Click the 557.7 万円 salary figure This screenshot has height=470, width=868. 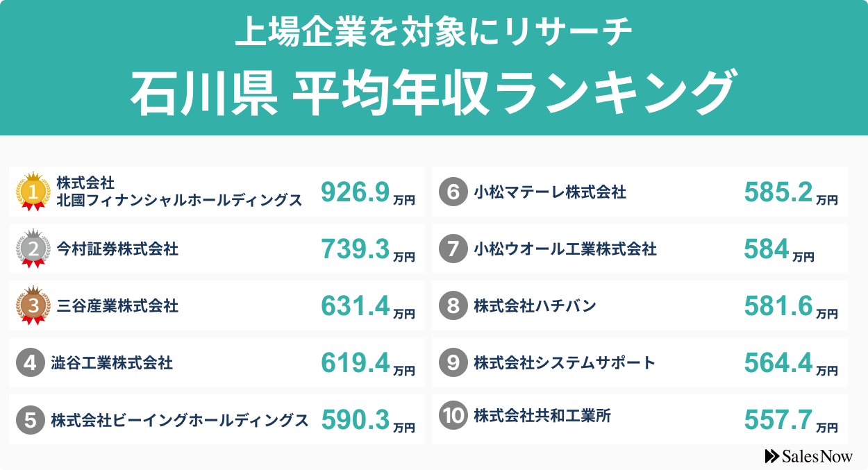790,420
